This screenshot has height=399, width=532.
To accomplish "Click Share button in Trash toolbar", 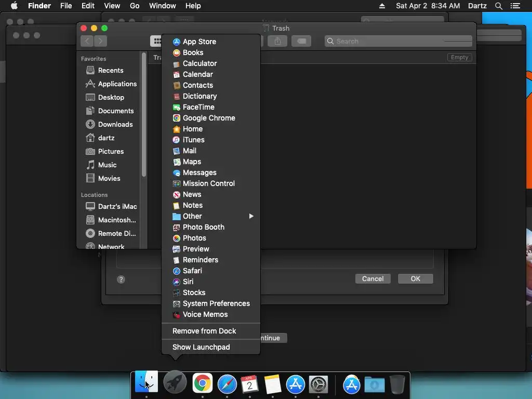I will point(277,41).
